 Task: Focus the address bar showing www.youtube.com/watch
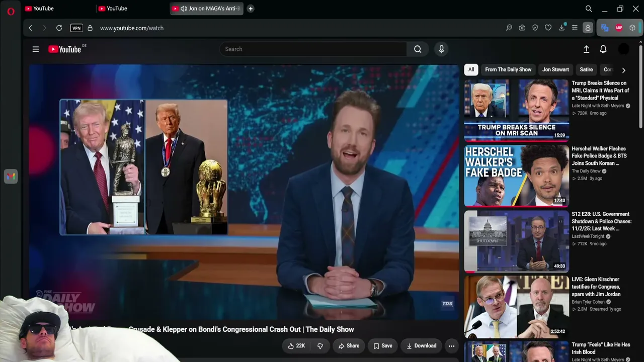click(132, 28)
